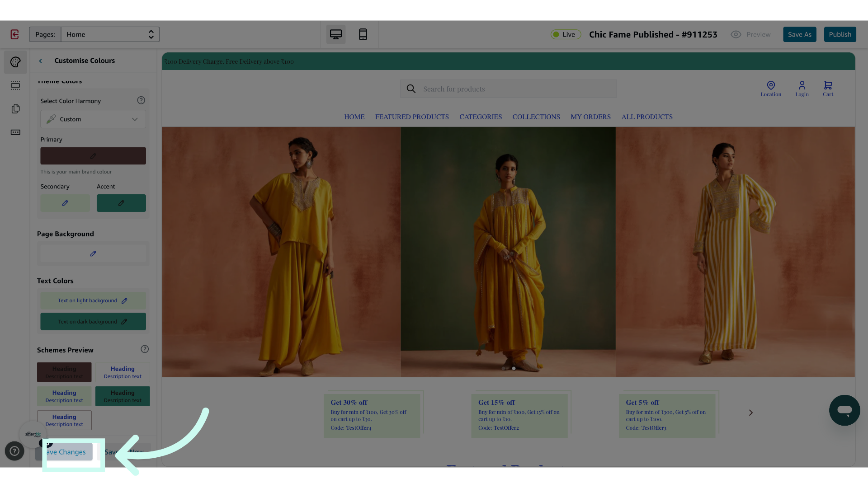Open the sections layout icon in sidebar
This screenshot has width=868, height=488.
click(15, 85)
